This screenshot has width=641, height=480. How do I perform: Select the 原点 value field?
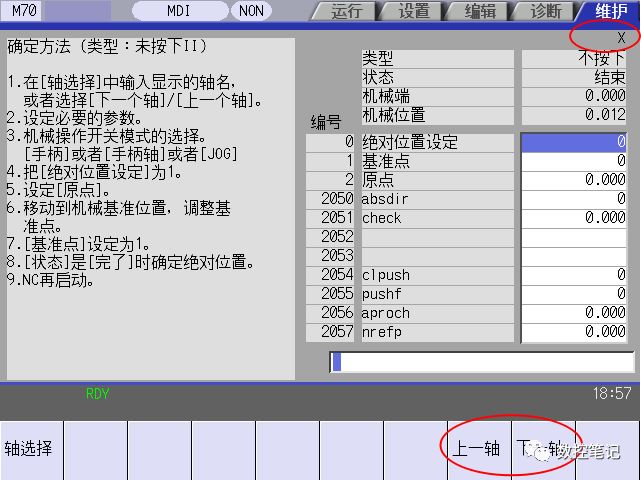pos(575,180)
